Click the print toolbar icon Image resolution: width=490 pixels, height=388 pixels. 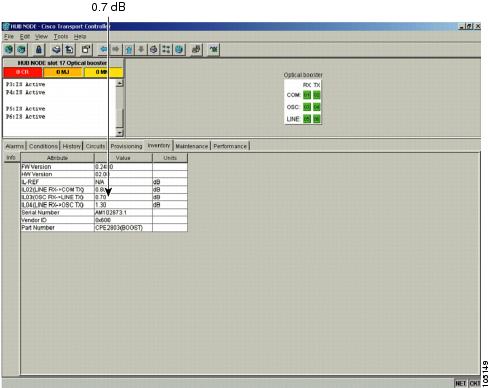click(56, 50)
